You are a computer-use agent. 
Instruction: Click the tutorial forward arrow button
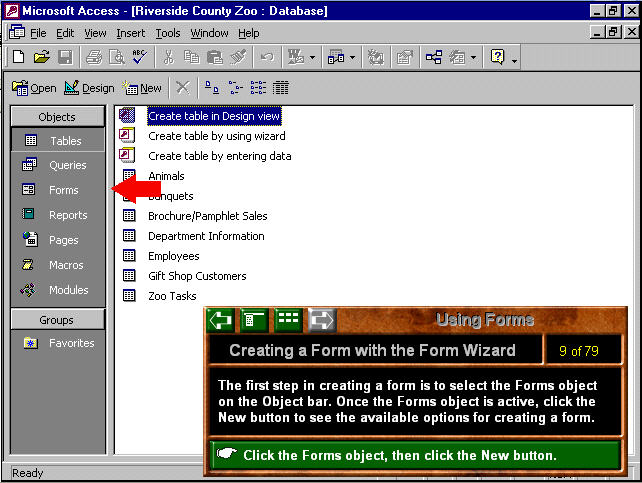pyautogui.click(x=322, y=320)
